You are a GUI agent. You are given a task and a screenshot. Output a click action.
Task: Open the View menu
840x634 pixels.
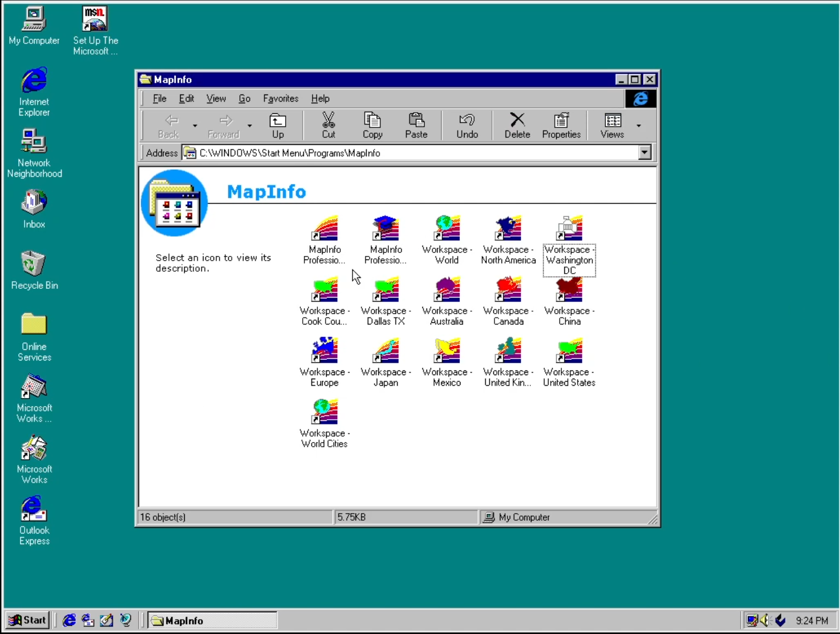pyautogui.click(x=216, y=99)
